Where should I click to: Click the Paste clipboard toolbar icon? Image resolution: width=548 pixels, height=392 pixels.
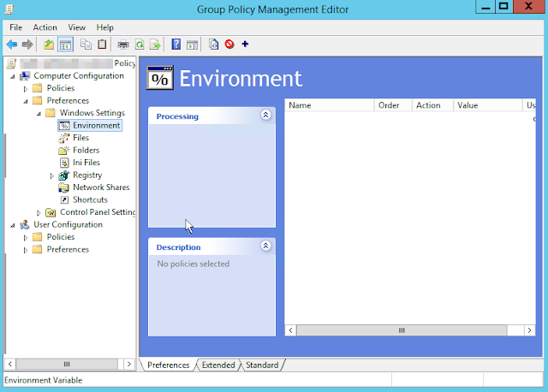click(x=102, y=45)
